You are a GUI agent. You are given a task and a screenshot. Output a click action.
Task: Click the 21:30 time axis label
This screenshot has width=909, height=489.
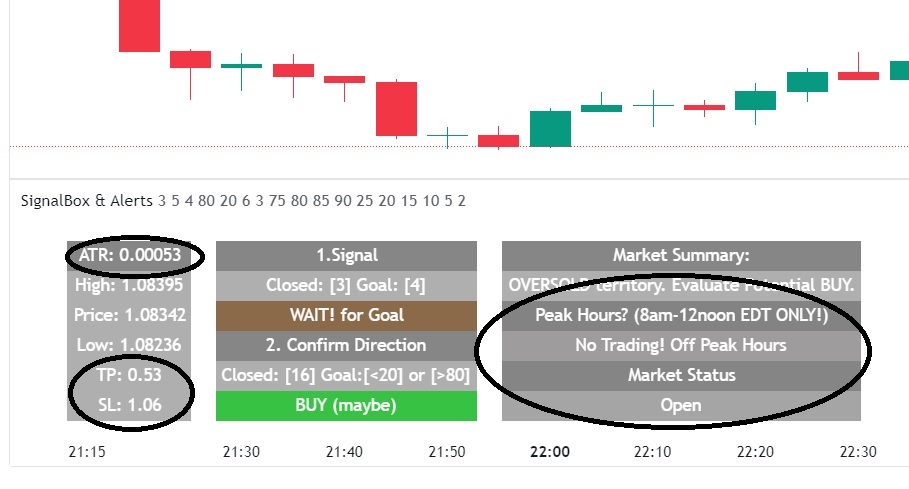(241, 452)
